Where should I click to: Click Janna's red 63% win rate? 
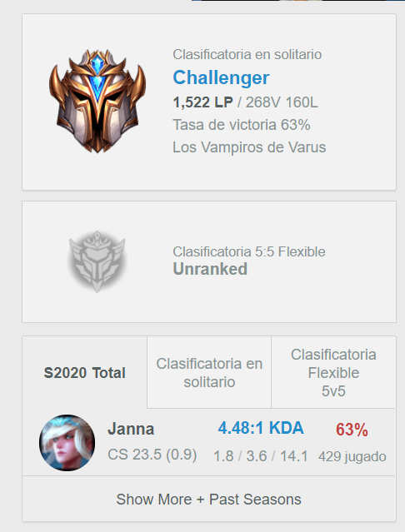[352, 430]
